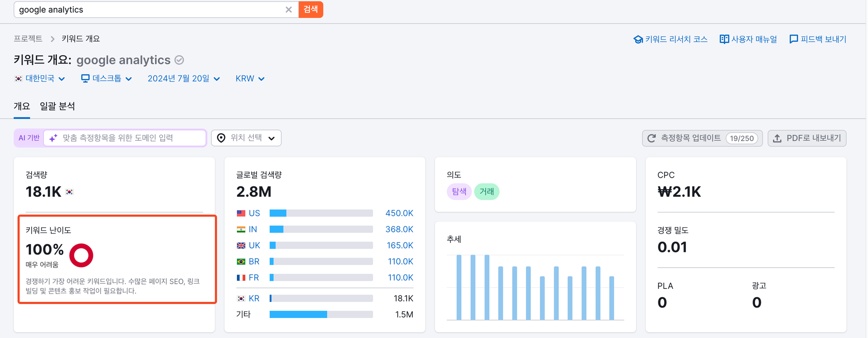The width and height of the screenshot is (868, 338).
Task: Switch to the 일괄 분석 tab
Action: [57, 106]
